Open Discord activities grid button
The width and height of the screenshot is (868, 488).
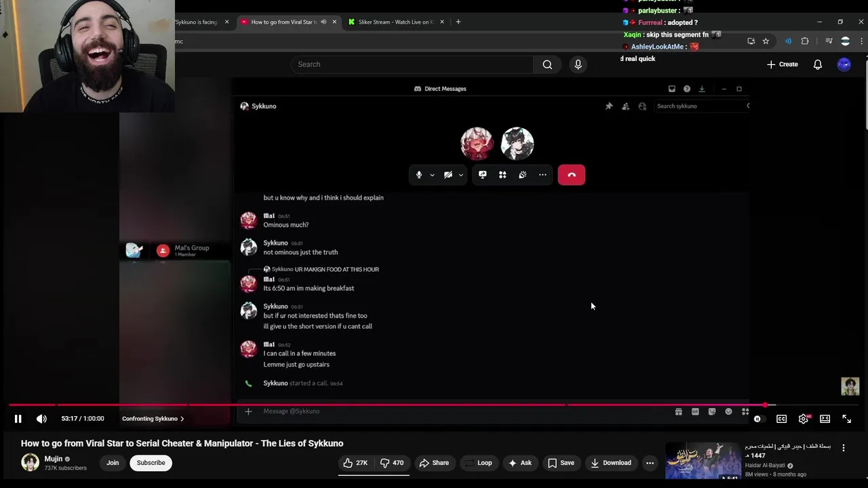point(502,175)
